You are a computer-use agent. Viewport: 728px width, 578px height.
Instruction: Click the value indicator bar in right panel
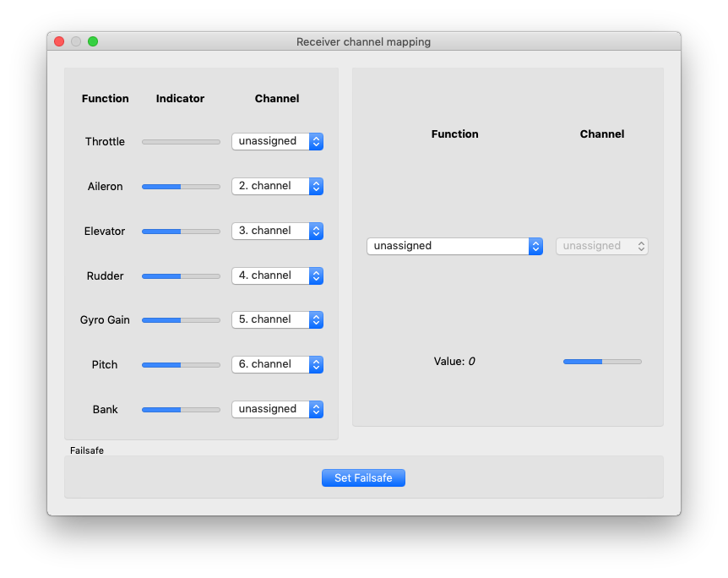tap(602, 362)
